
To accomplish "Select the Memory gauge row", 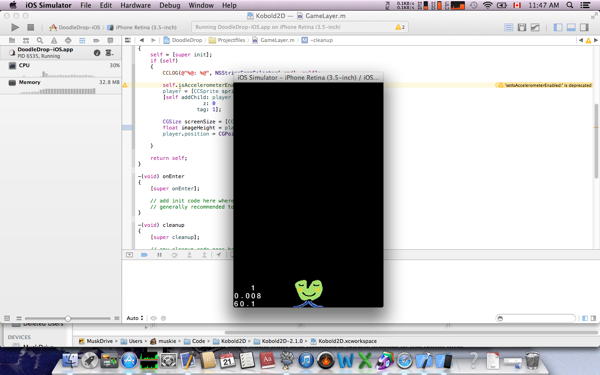I will (x=61, y=86).
